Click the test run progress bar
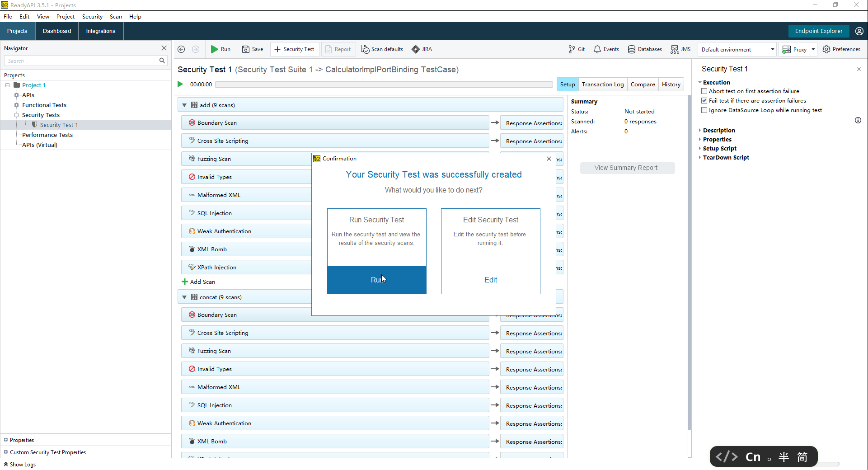 click(x=384, y=85)
